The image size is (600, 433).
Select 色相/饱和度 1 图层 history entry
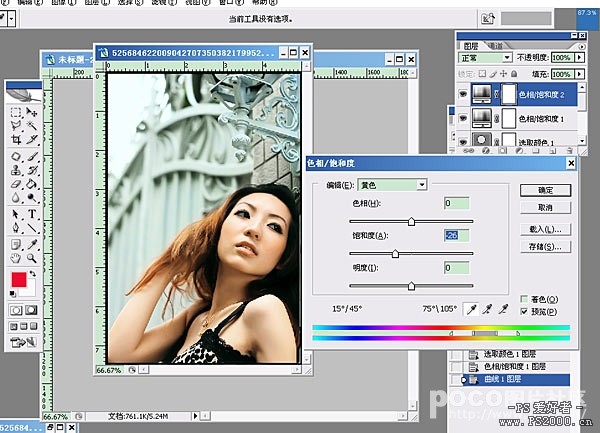pos(515,366)
